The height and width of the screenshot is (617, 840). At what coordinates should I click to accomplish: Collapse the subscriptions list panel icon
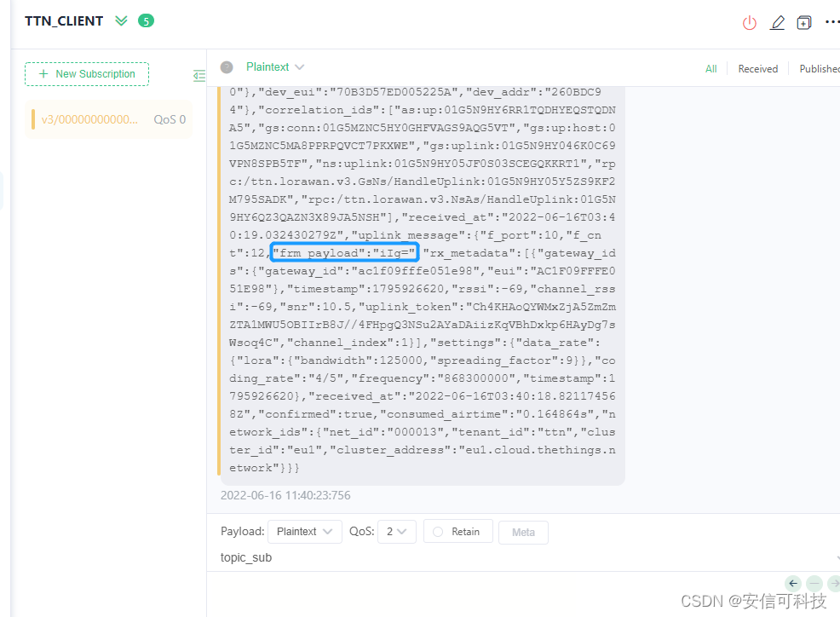[199, 76]
